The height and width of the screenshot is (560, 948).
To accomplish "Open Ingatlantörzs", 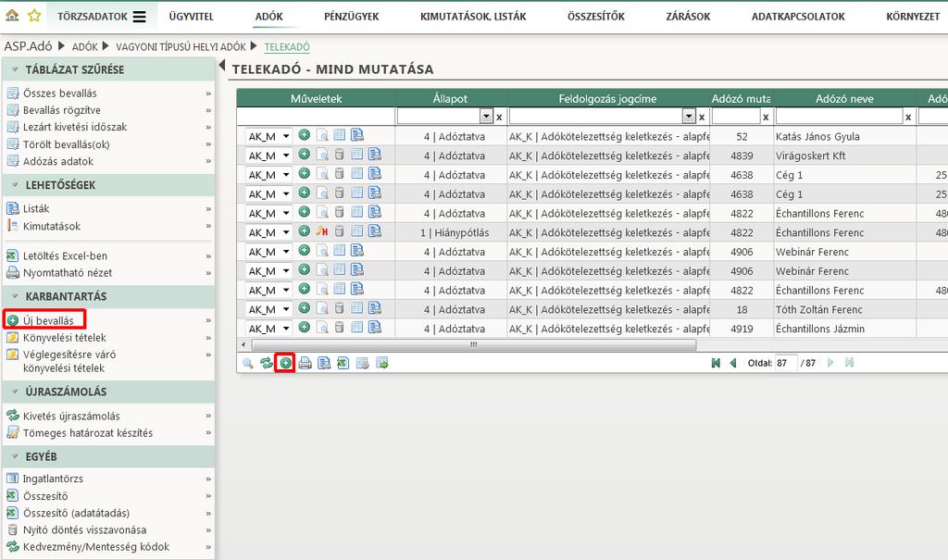I will (x=53, y=479).
